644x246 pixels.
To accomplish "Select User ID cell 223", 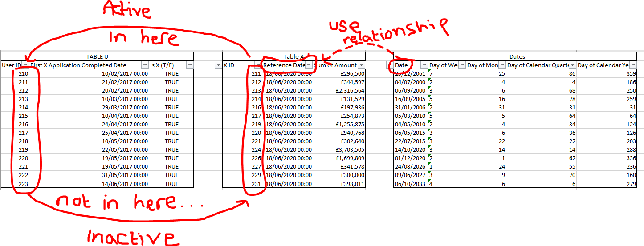I will [15, 184].
